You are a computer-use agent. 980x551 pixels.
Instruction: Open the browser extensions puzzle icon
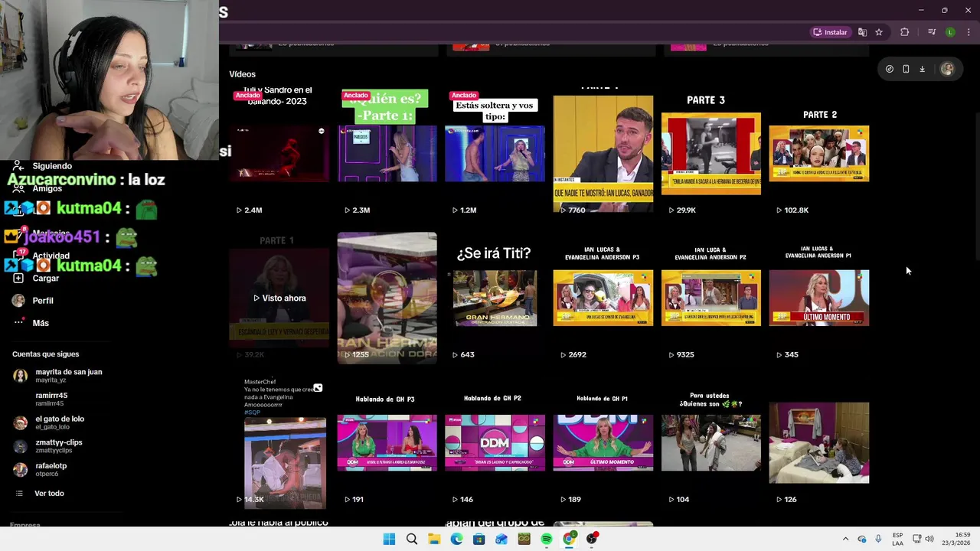click(x=905, y=32)
